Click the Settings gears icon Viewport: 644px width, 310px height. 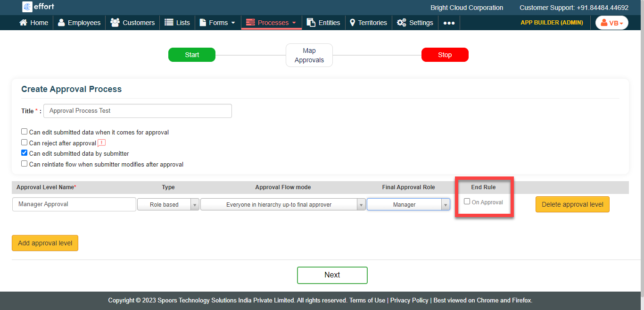click(x=401, y=23)
